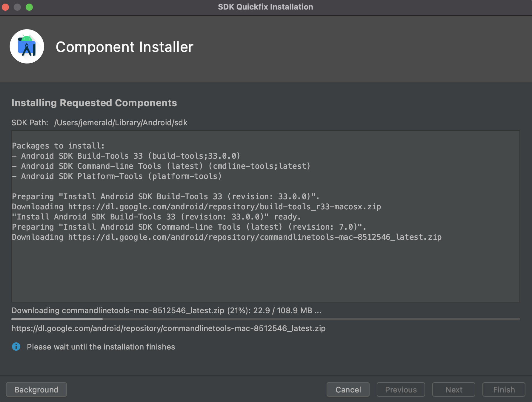
Task: Select the Android SDK Build-Tools 33 package line
Action: pos(126,156)
